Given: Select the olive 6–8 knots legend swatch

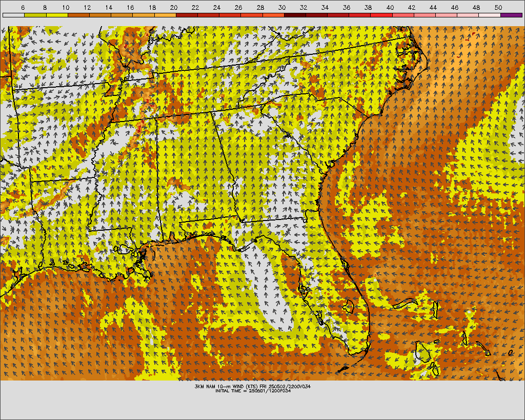Looking at the screenshot, I should point(35,15).
